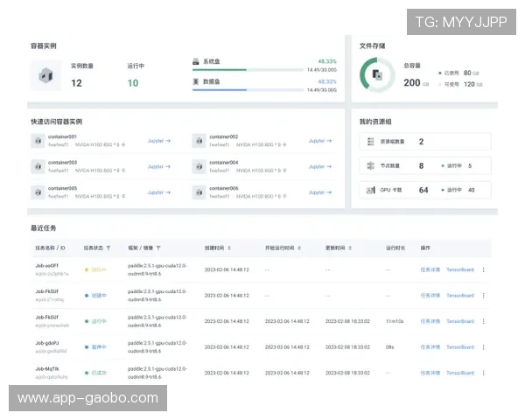This screenshot has width=525, height=420.
Task: Open more actions menu for Job-aoOFf
Action: tap(484, 270)
